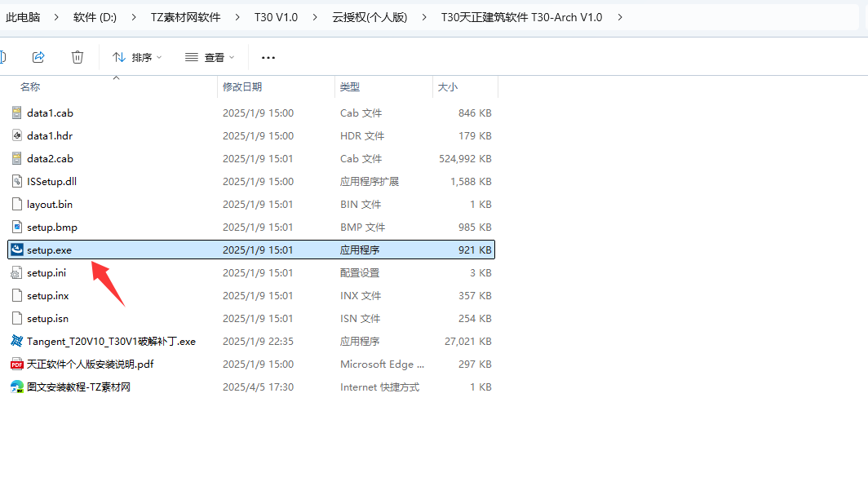The height and width of the screenshot is (486, 868).
Task: Expand chevron after TZ素材网软件 breadcrumb
Action: click(x=237, y=17)
